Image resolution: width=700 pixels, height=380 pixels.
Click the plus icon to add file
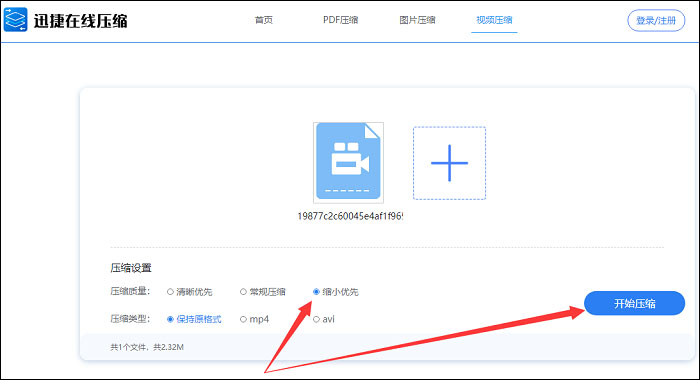(449, 163)
